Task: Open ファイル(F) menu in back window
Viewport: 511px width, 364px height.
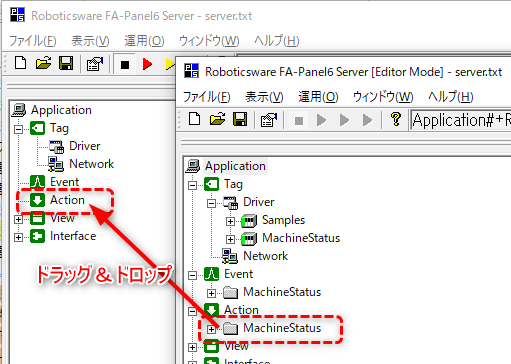Action: click(32, 41)
